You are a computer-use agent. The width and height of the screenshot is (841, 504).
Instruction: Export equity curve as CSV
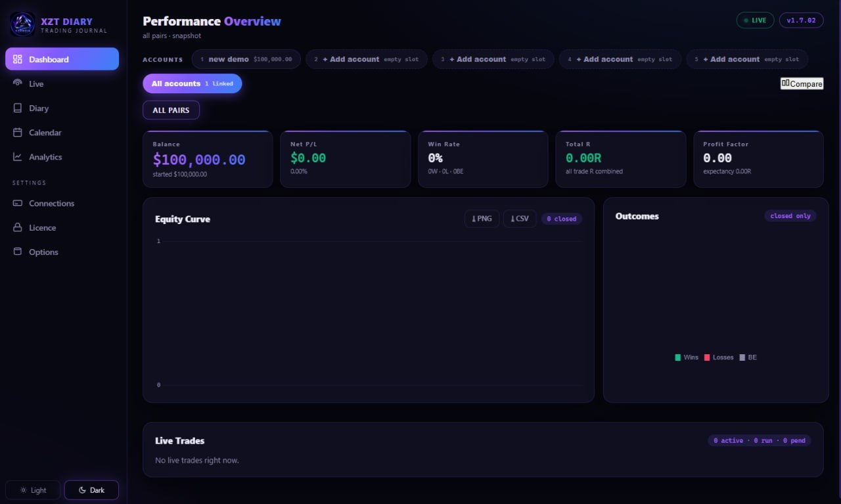click(x=520, y=219)
